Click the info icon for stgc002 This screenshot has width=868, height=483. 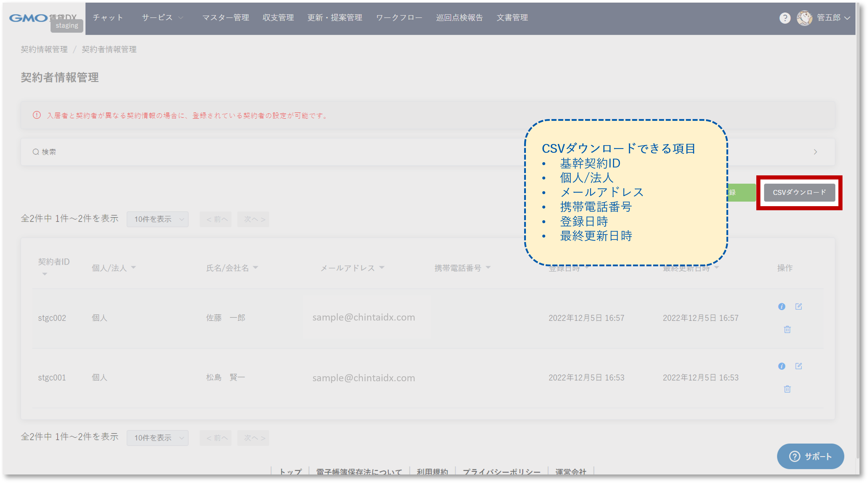coord(782,306)
